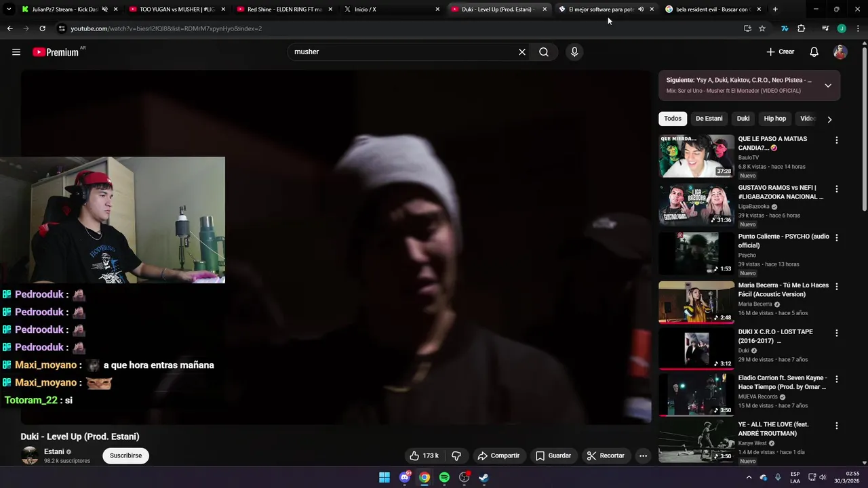Image resolution: width=868 pixels, height=488 pixels.
Task: Open the Chrome extensions puzzle icon
Action: (802, 28)
